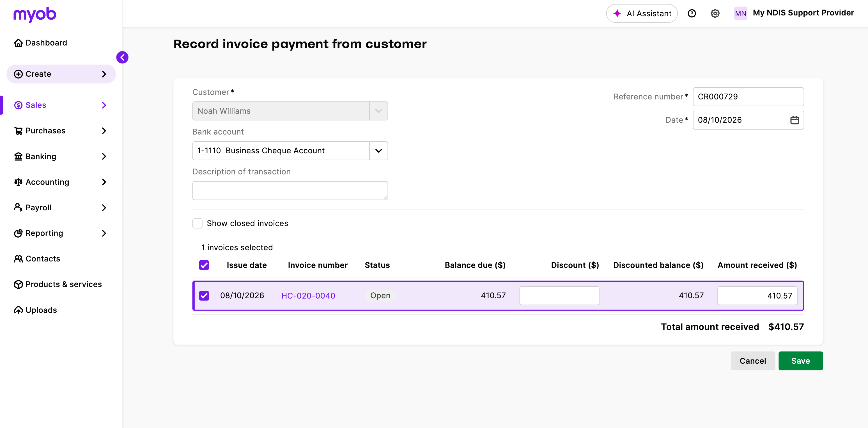The width and height of the screenshot is (868, 428).
Task: Click the Dashboard home icon
Action: 18,43
